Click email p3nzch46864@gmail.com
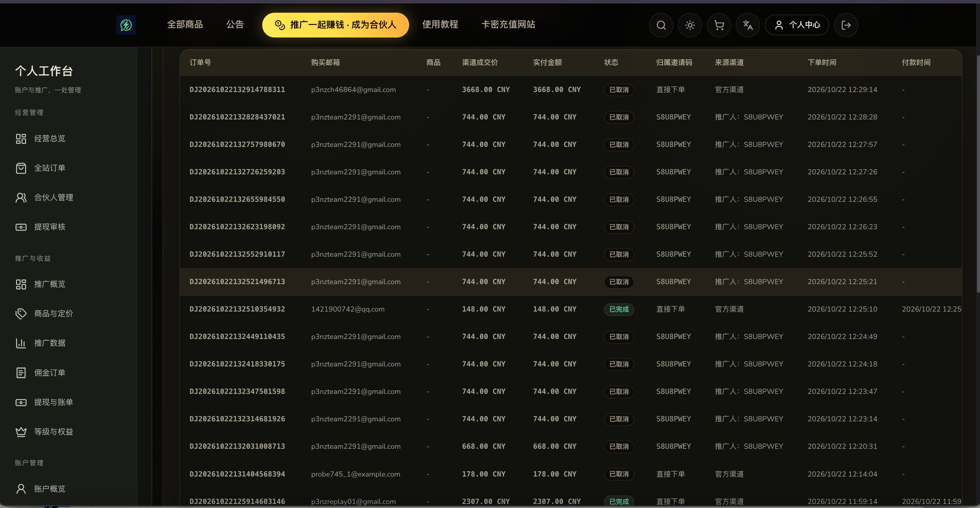Viewport: 980px width, 508px height. pyautogui.click(x=354, y=90)
